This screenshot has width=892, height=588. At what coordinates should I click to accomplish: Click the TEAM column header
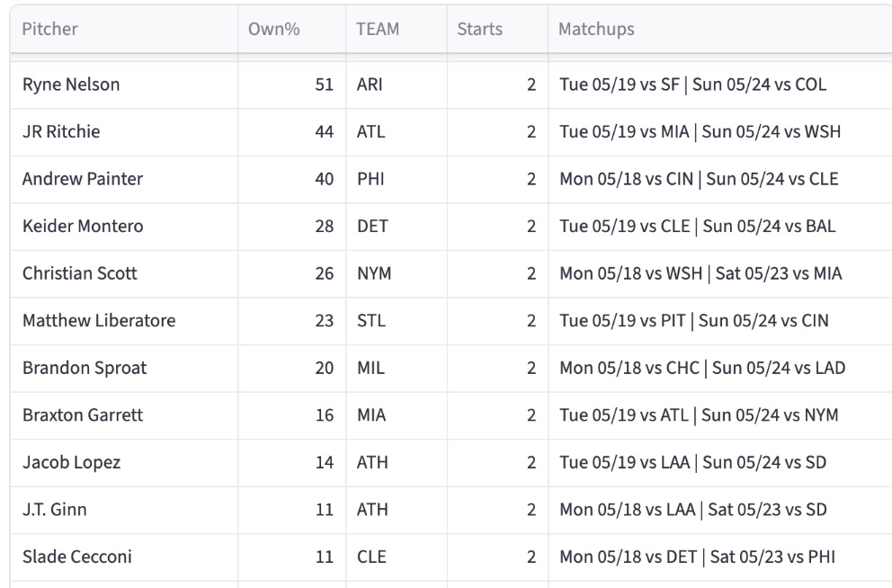tap(378, 29)
